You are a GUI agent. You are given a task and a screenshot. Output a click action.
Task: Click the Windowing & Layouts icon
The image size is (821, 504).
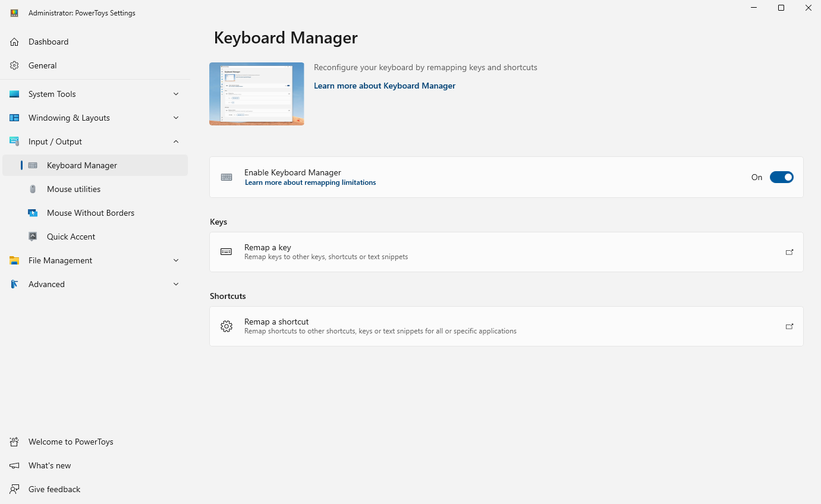14,118
